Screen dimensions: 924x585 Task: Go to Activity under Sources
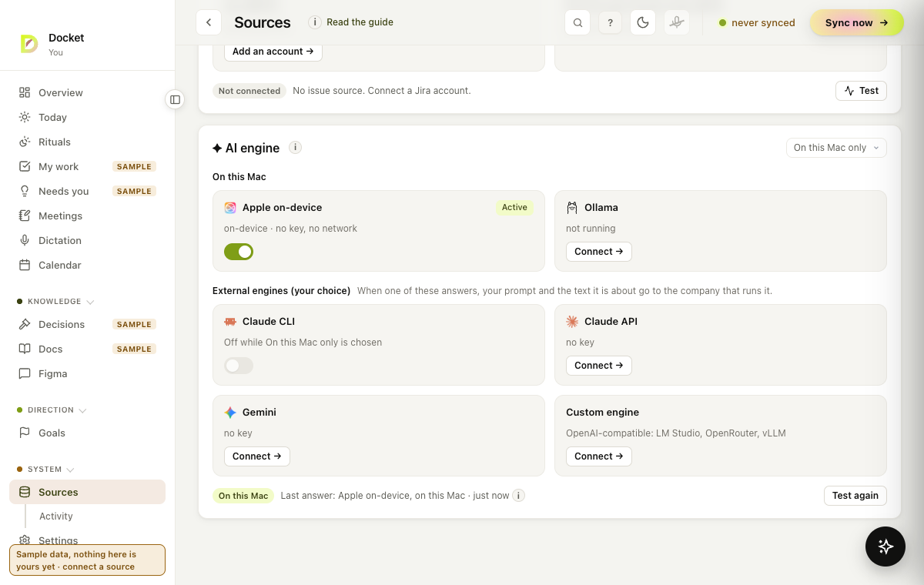[x=56, y=516]
